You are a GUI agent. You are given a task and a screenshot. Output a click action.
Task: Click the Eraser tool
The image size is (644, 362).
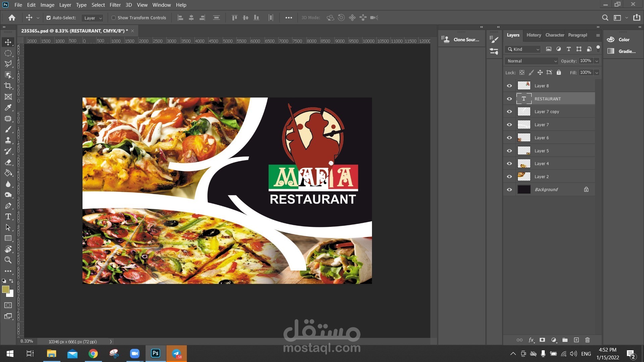(8, 162)
